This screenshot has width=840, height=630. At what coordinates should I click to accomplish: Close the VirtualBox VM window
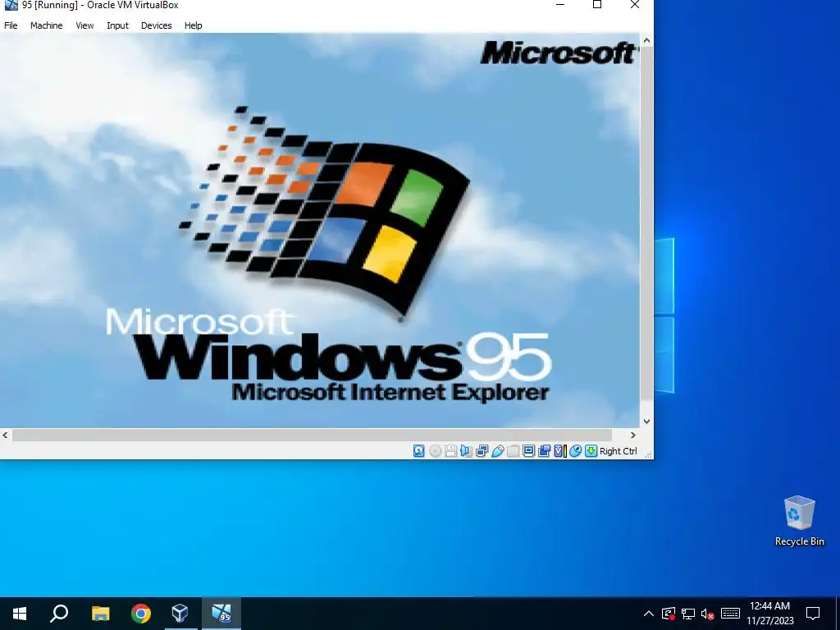pyautogui.click(x=635, y=5)
